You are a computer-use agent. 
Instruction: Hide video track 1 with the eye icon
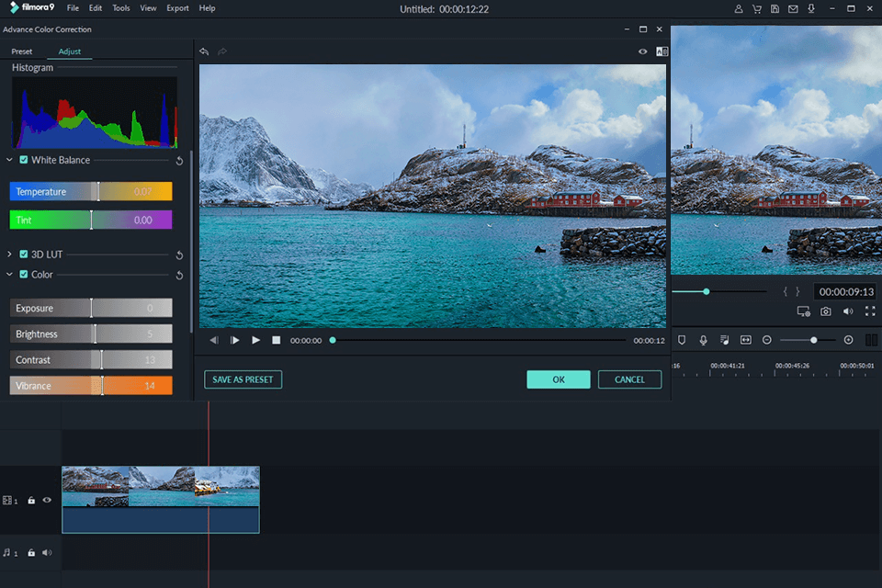click(47, 501)
